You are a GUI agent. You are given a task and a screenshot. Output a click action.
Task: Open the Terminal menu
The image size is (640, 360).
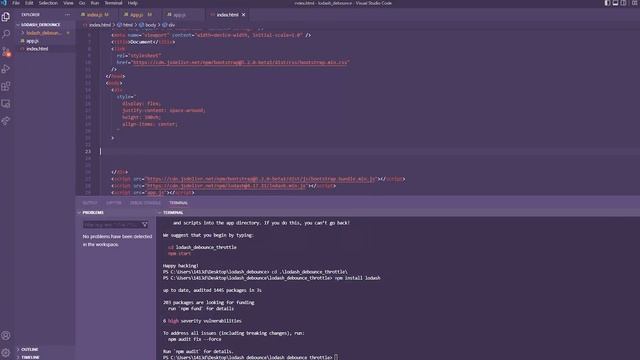pos(113,3)
